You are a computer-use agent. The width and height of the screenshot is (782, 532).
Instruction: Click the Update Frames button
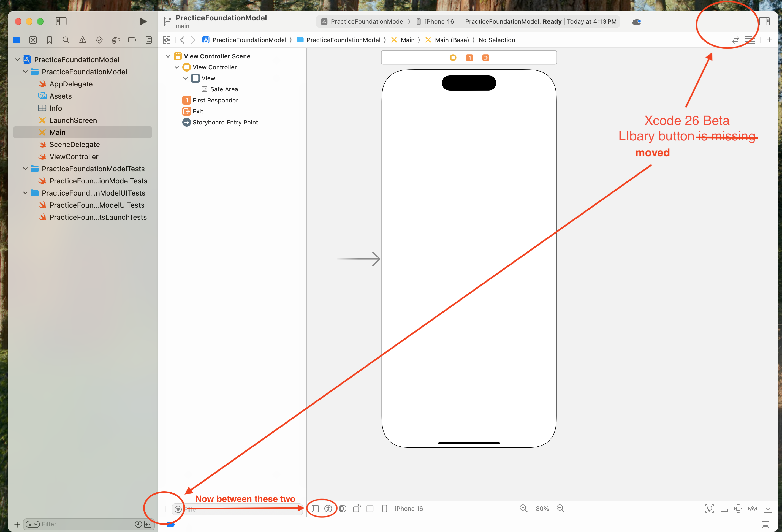pyautogui.click(x=709, y=508)
